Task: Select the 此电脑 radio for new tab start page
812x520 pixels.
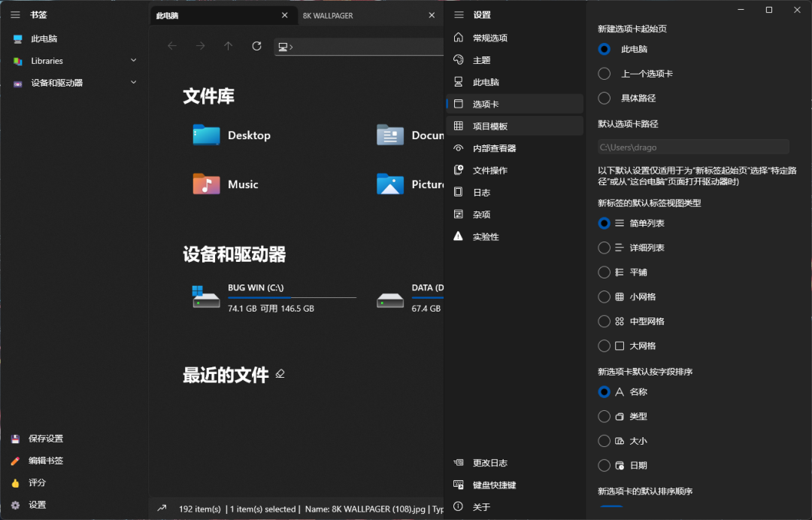Action: (604, 49)
